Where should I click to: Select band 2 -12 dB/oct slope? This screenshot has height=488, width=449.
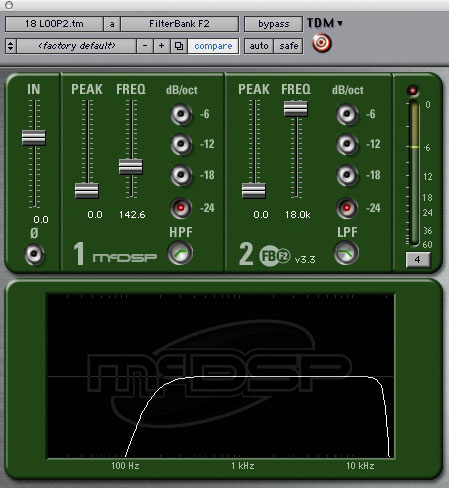coord(347,144)
